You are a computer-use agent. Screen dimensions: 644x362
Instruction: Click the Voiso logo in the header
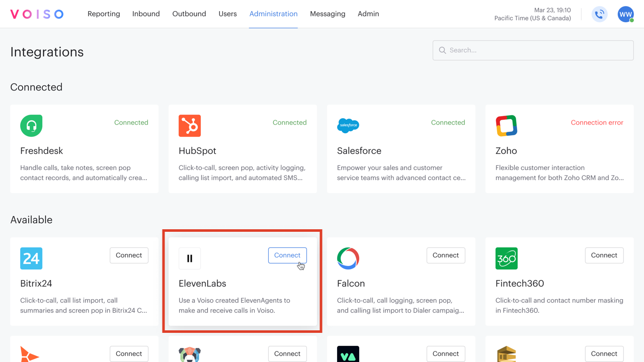(37, 14)
